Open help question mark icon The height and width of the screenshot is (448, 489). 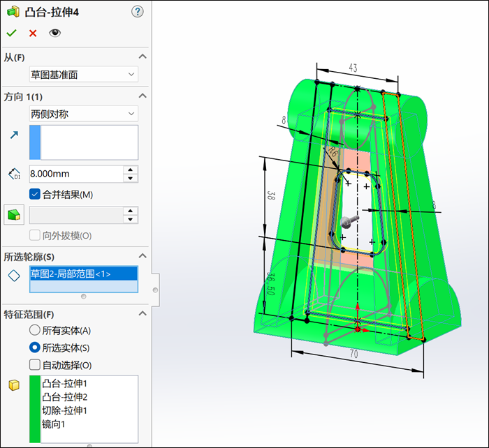137,11
